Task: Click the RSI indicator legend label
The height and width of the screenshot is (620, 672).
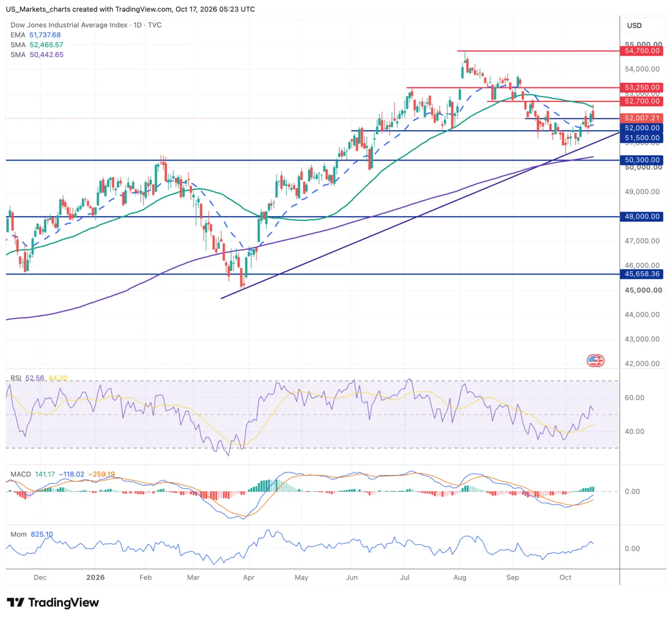Action: pos(16,378)
